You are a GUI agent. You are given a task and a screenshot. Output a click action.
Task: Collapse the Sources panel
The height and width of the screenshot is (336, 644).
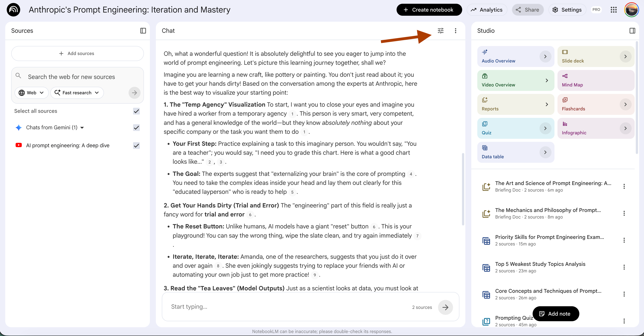(x=143, y=30)
